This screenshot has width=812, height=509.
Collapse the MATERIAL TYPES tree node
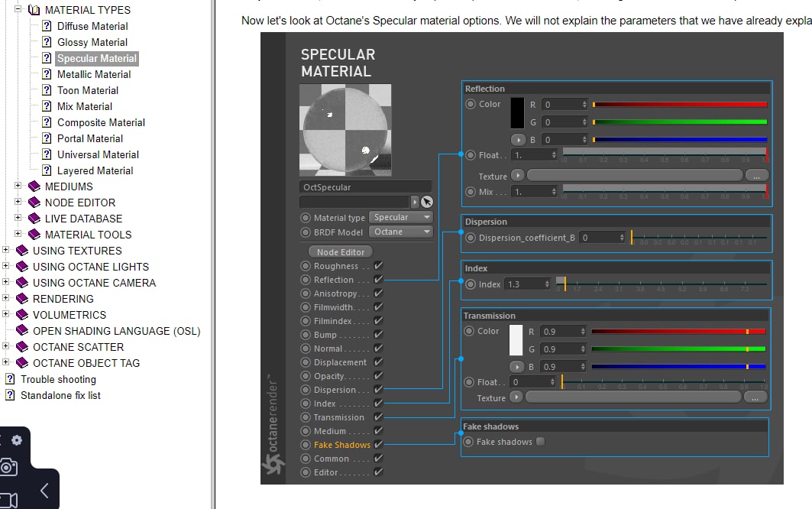click(18, 9)
